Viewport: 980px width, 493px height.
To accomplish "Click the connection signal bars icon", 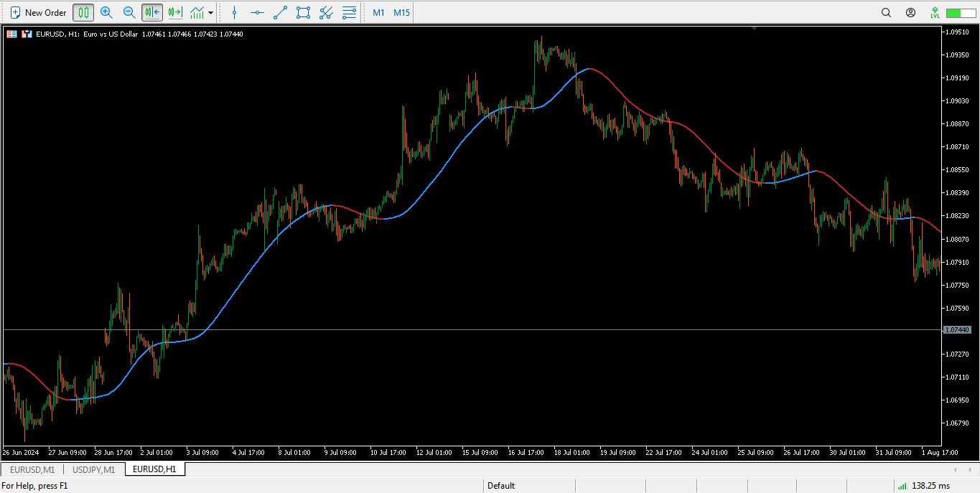I will [902, 486].
